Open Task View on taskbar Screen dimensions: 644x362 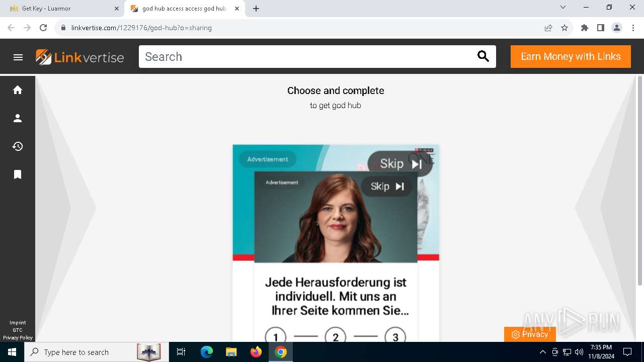181,352
